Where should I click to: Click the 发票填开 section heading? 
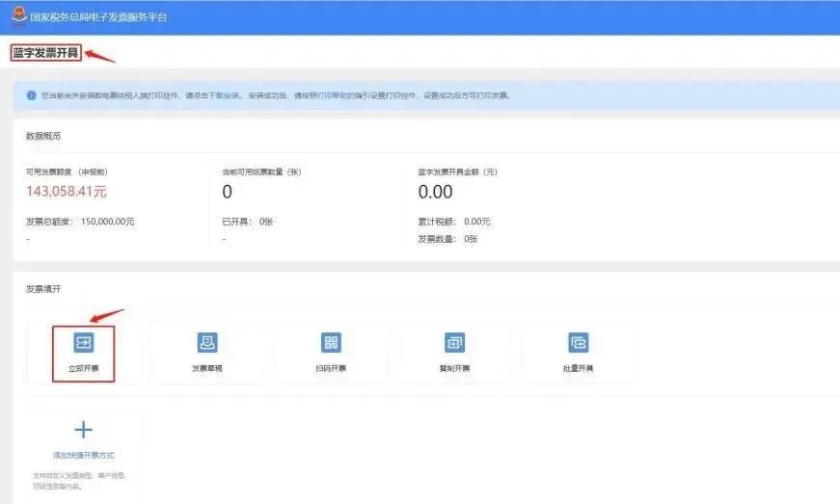[x=43, y=289]
